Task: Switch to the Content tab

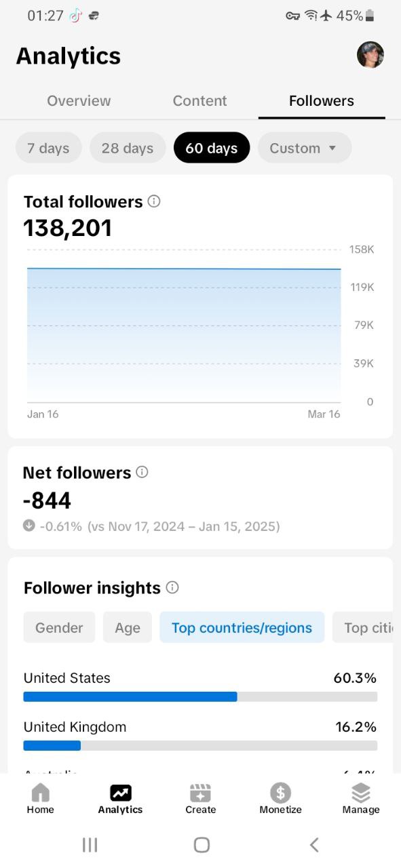Action: click(199, 101)
